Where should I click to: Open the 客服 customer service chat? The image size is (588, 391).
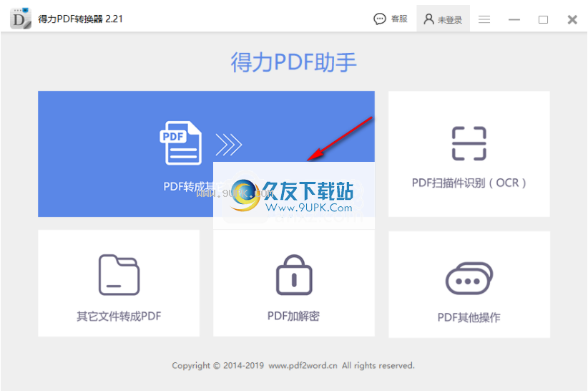pos(391,19)
